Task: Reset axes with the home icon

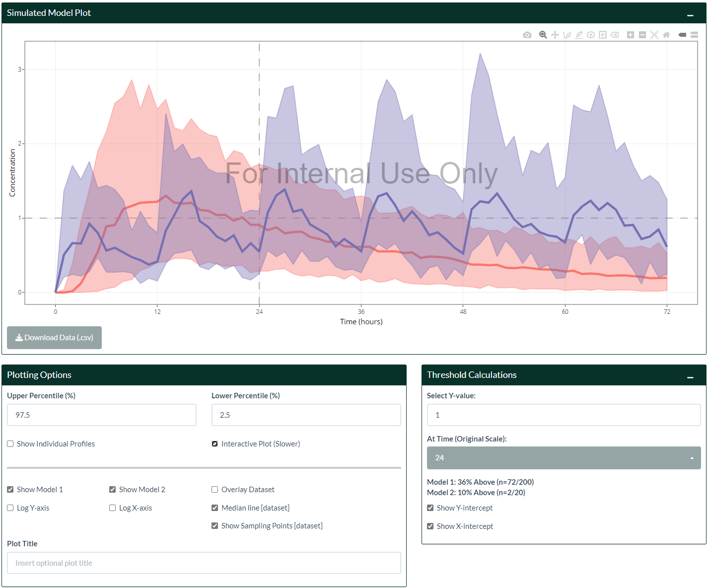Action: click(666, 35)
